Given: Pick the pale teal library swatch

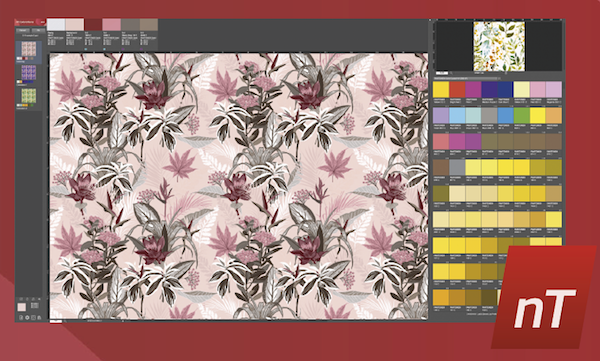Looking at the screenshot, I should (x=473, y=115).
